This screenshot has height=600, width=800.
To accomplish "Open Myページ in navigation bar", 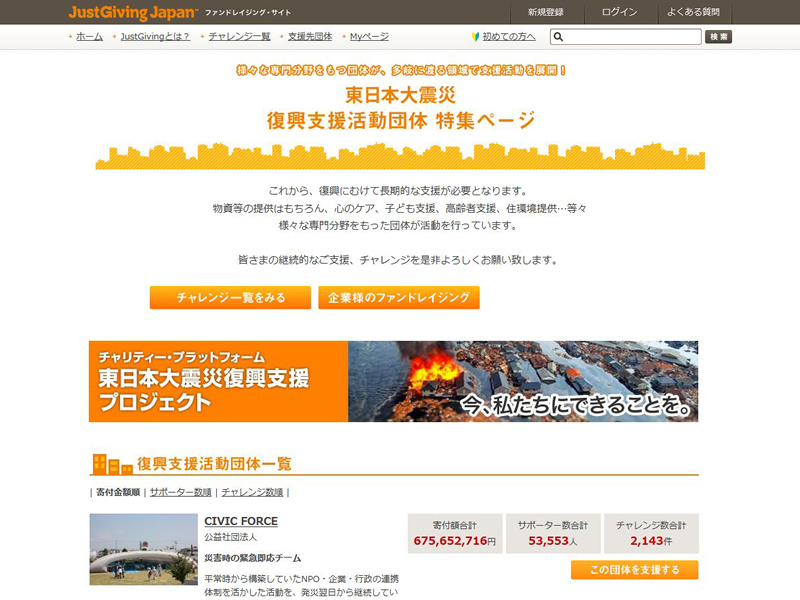I will tap(369, 37).
